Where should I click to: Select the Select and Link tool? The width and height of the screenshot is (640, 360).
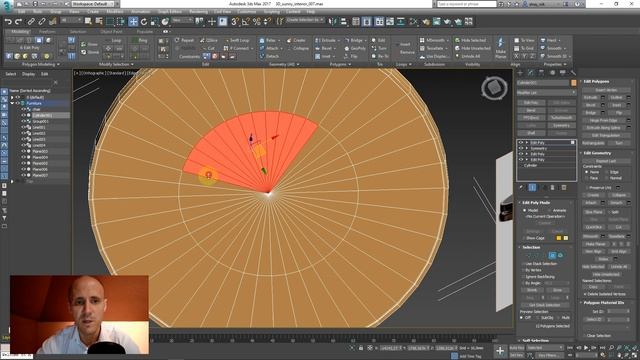(x=31, y=21)
